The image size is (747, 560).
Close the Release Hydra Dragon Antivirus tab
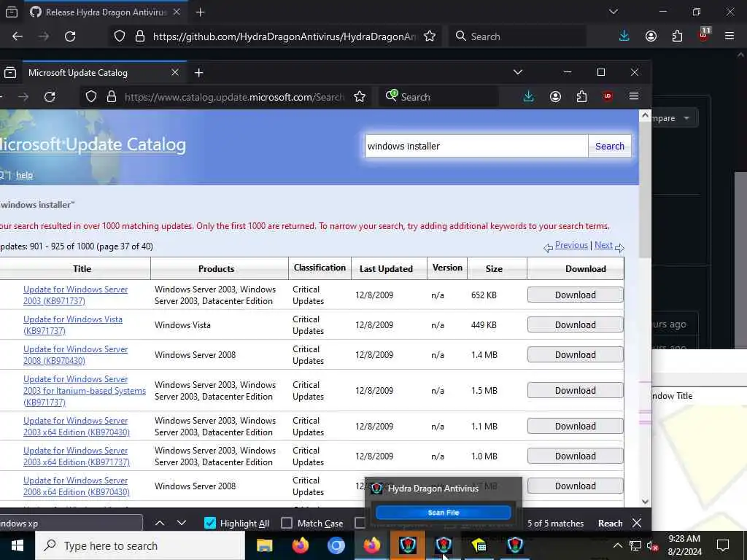point(177,12)
